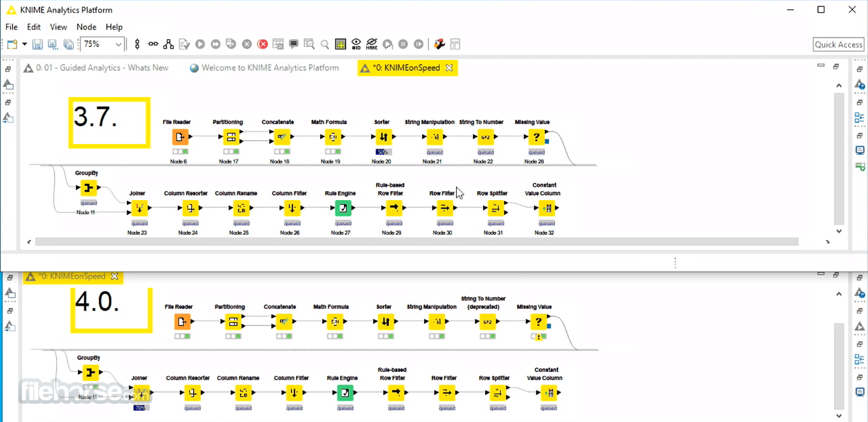Click the layout editor icon in toolbar

(455, 44)
